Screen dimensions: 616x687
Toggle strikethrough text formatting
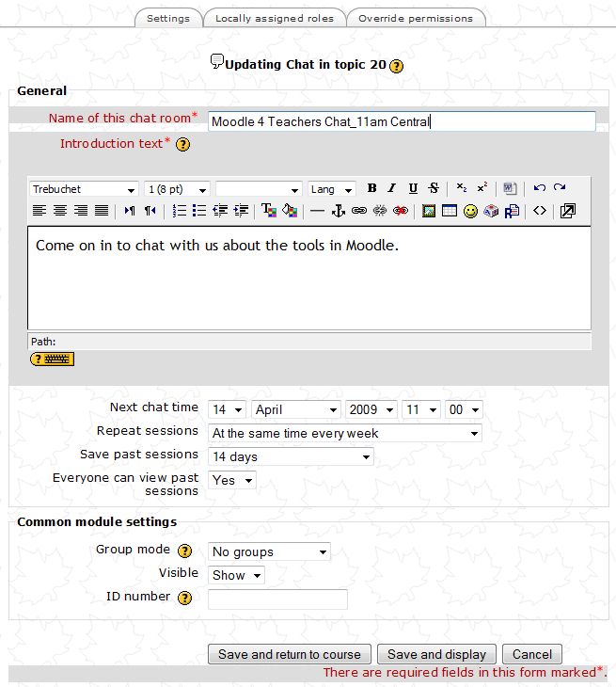click(x=434, y=189)
